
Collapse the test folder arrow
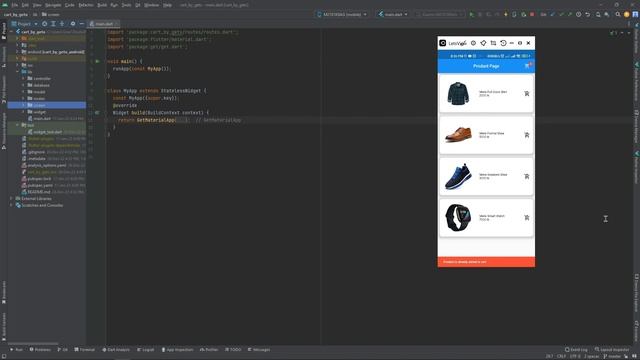(17, 125)
